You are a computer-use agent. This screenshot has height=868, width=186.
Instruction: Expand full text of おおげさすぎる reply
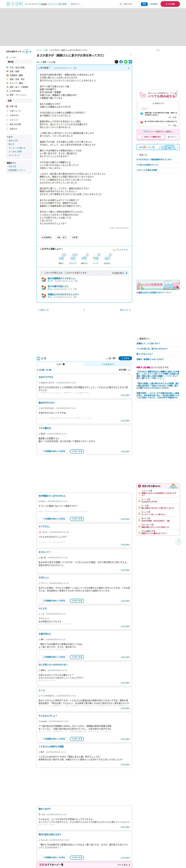(125, 395)
